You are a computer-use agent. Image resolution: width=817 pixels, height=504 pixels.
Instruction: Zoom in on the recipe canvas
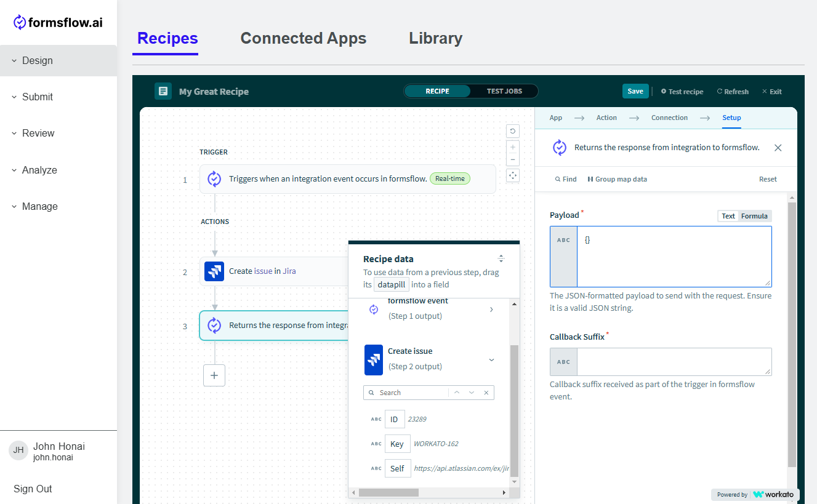coord(512,147)
